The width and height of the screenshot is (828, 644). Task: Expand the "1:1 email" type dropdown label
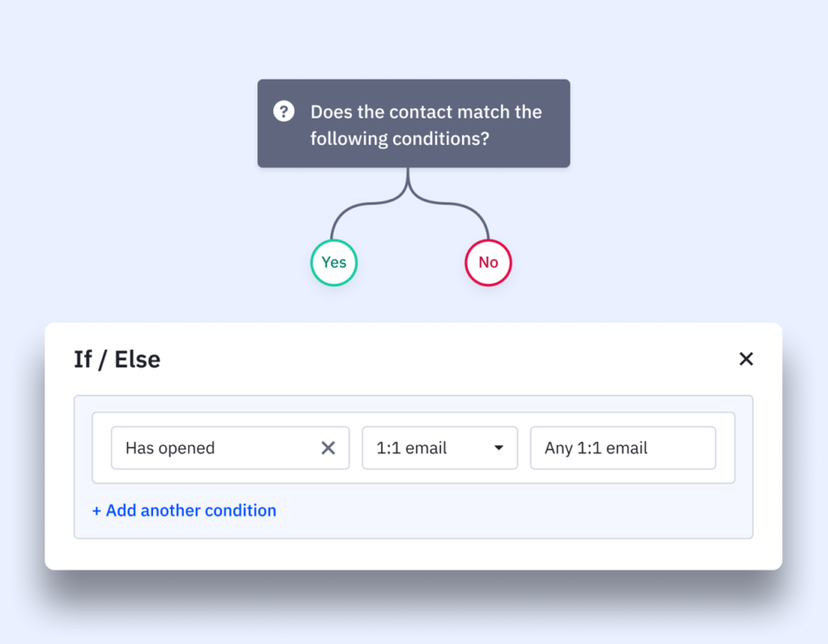[x=411, y=448]
